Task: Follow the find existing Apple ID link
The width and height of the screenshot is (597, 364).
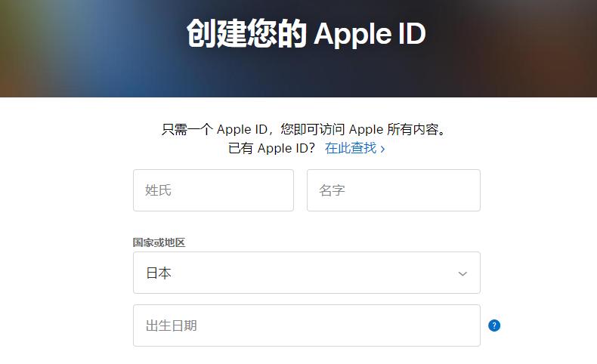Action: click(x=354, y=148)
